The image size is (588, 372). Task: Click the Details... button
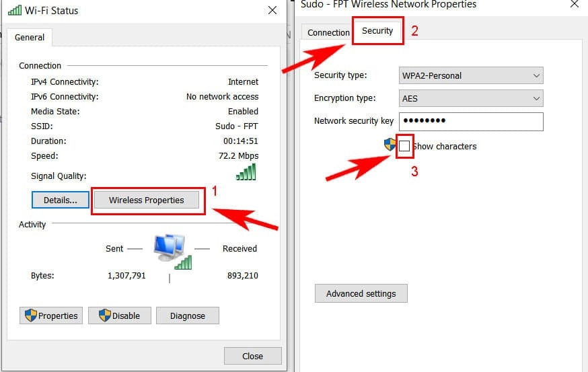pyautogui.click(x=59, y=200)
